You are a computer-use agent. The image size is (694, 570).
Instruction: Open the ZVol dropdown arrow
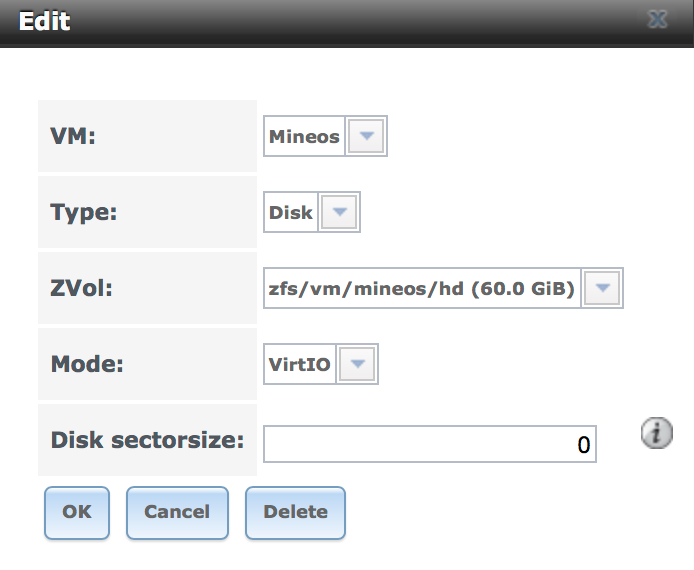pyautogui.click(x=603, y=289)
